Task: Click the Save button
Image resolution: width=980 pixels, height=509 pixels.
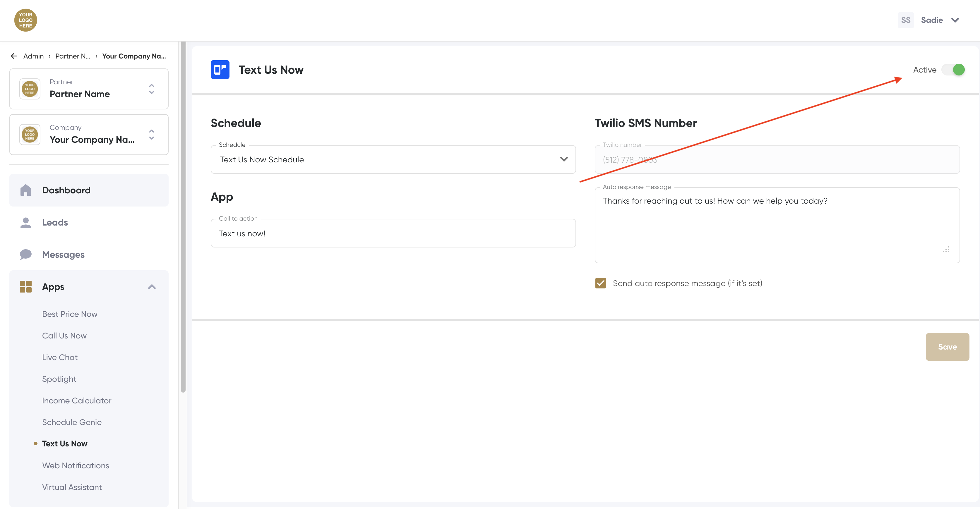Action: 947,347
